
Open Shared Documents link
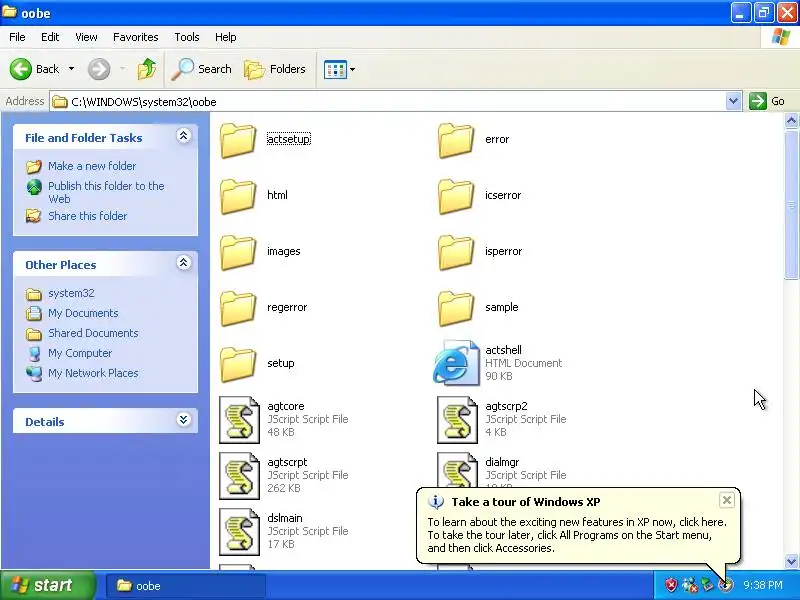tap(93, 333)
